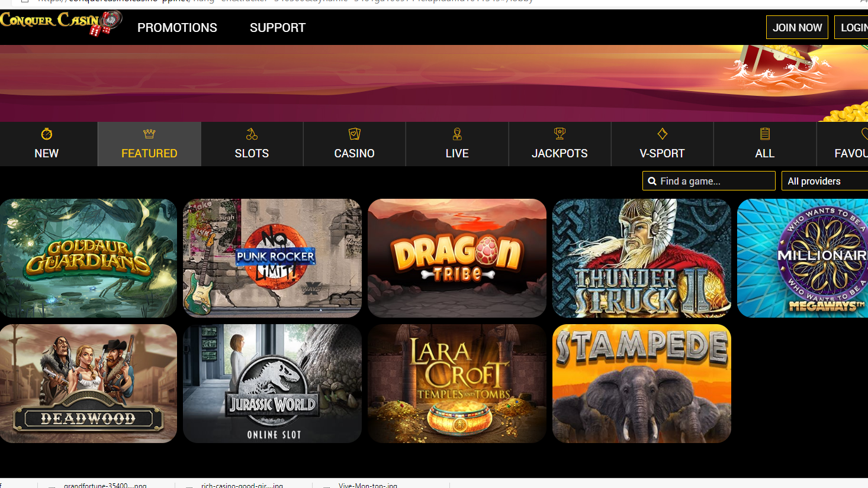
Task: Click the cherries icon above Slots
Action: 252,134
